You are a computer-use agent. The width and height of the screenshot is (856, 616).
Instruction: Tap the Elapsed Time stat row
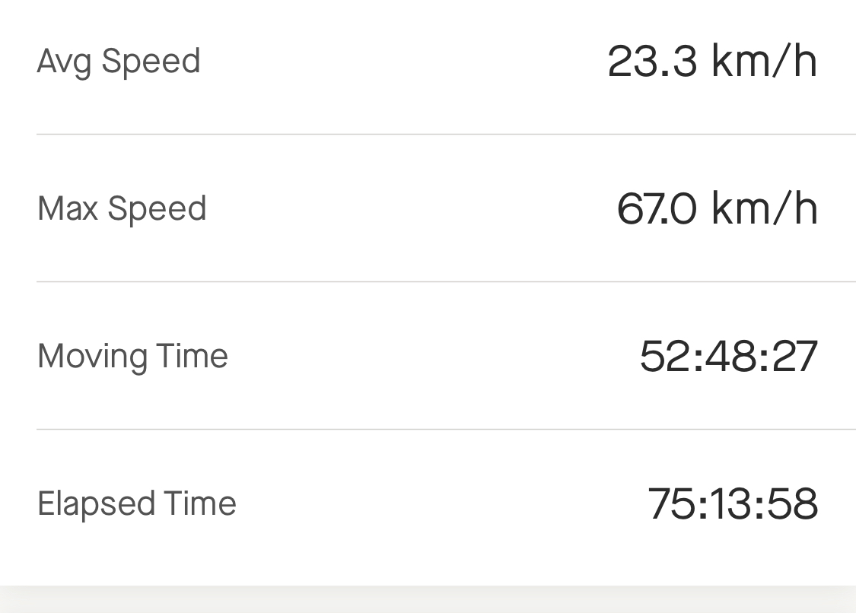pos(428,507)
